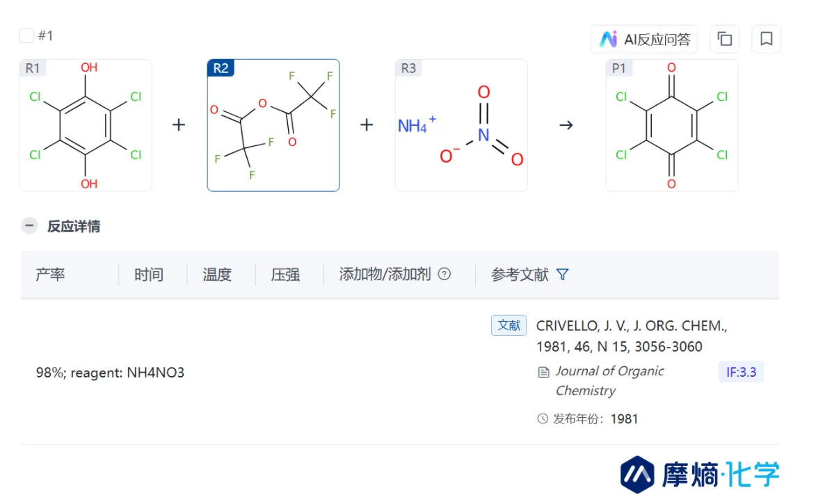The image size is (818, 504).
Task: Click the 摩熵化学 logo
Action: (x=700, y=474)
